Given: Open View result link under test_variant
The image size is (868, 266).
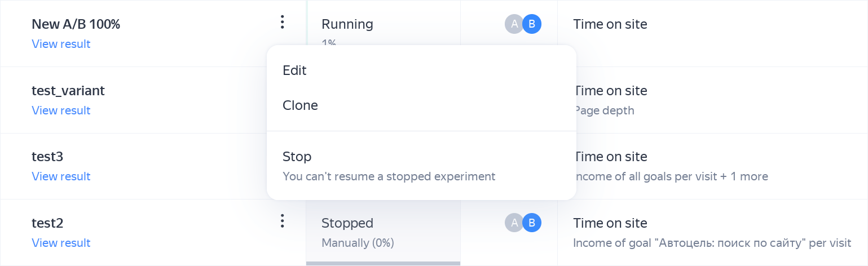Looking at the screenshot, I should pyautogui.click(x=61, y=110).
